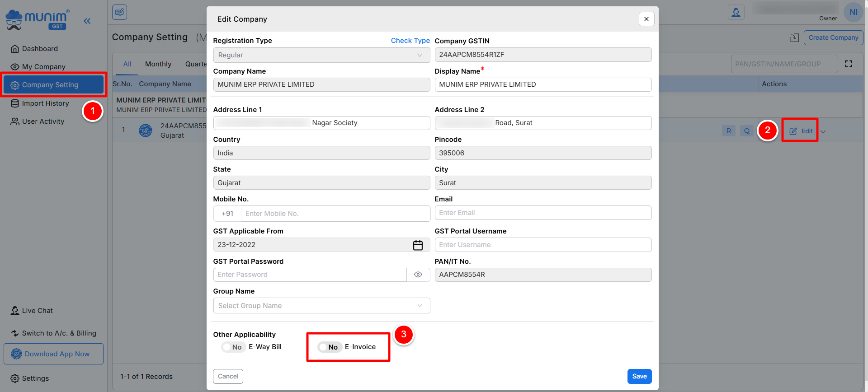Click the State field showing Gujarat
The width and height of the screenshot is (868, 392).
coord(321,183)
